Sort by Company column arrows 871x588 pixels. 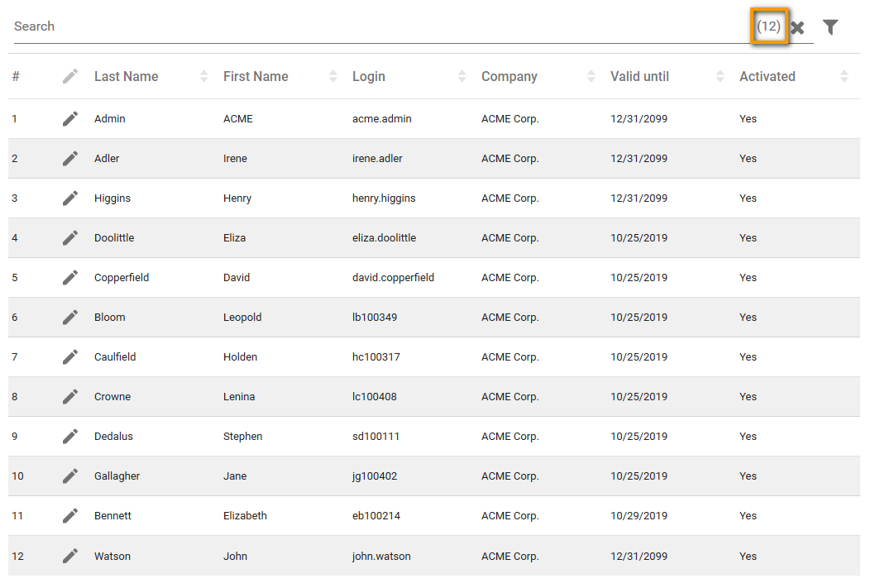click(591, 77)
